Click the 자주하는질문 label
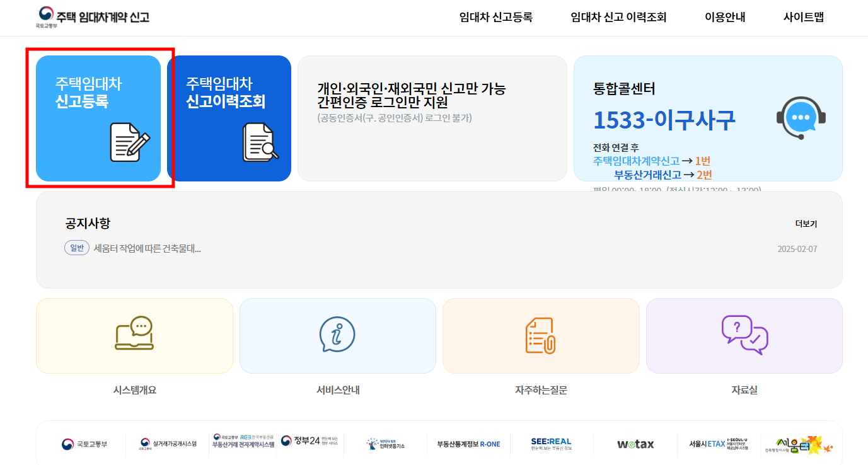868x465 pixels. 541,390
